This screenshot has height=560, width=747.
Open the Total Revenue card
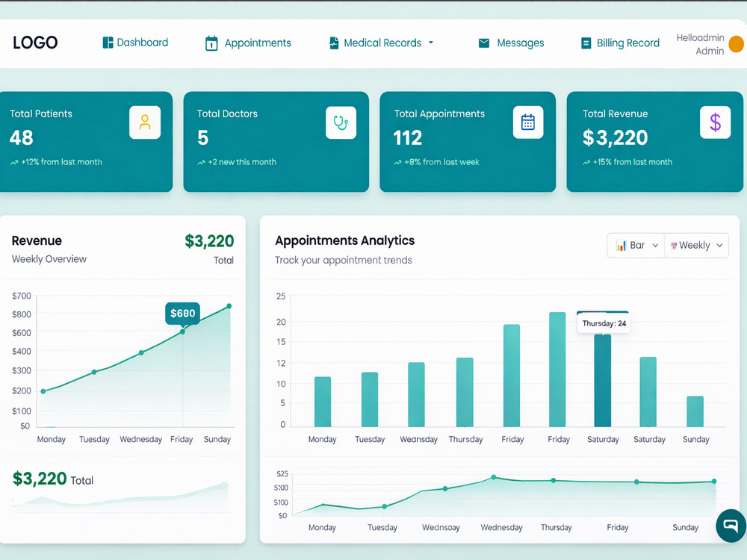pyautogui.click(x=654, y=142)
